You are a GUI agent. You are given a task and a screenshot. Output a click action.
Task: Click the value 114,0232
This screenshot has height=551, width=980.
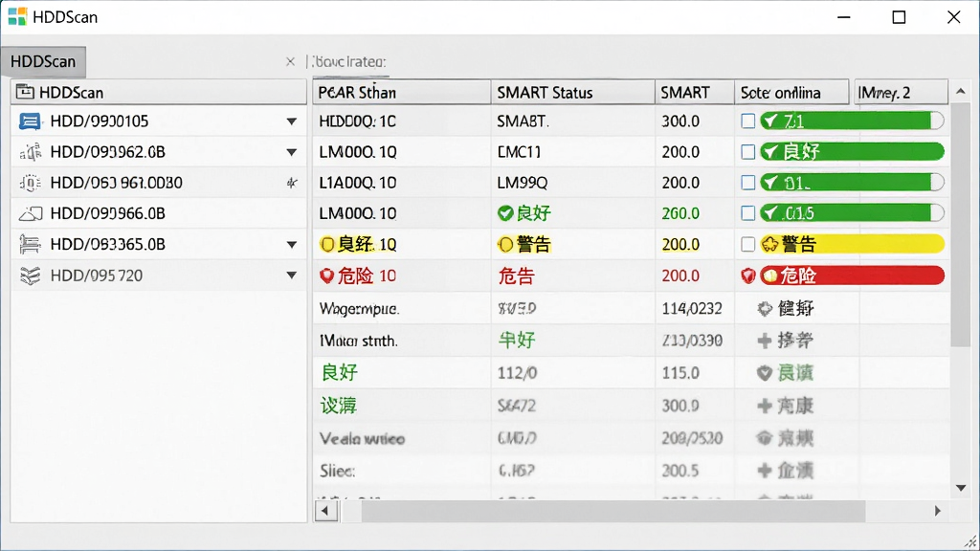coord(692,309)
